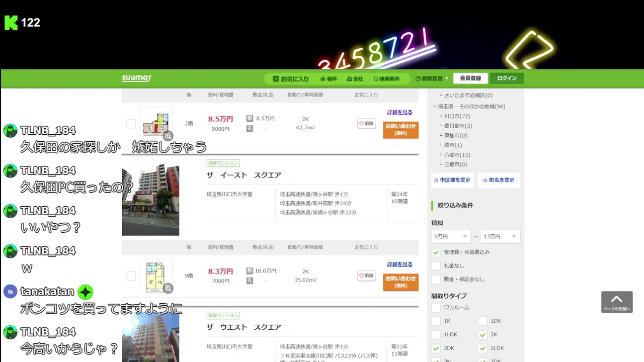Select 八潮市(13) in the area tree
Viewport: 644px width, 362px height.
point(457,155)
